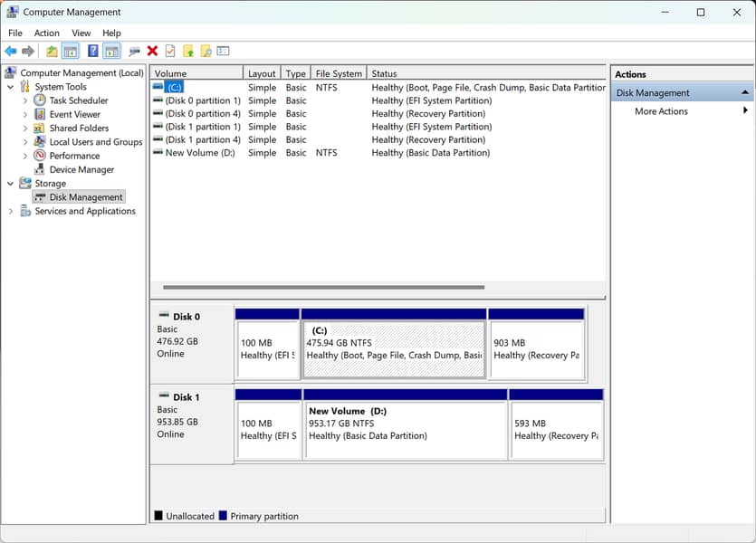Click the blue Back arrow in toolbar
Viewport: 756px width, 543px height.
pos(11,52)
